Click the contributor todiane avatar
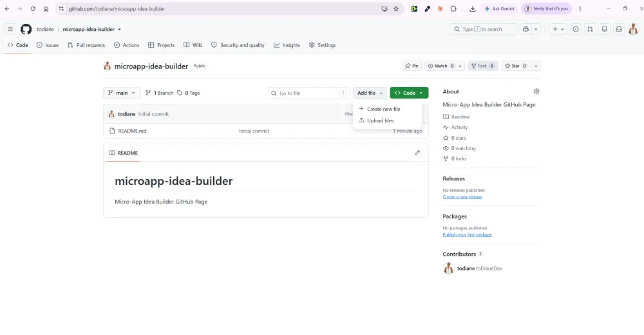The image size is (644, 335). click(448, 268)
